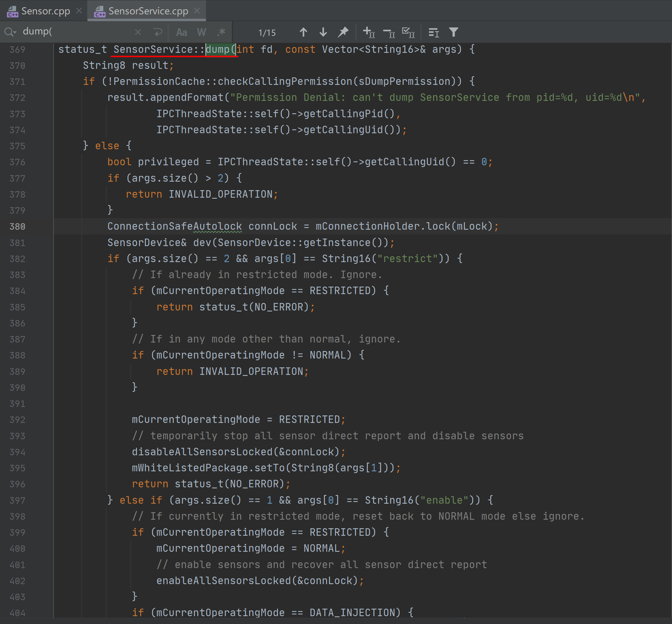Click getCallingPid() on line 373

(x=349, y=114)
